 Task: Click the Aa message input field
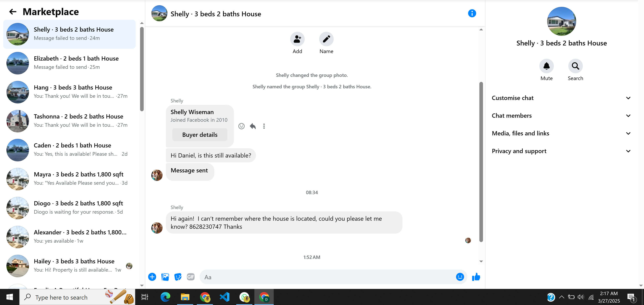point(327,277)
